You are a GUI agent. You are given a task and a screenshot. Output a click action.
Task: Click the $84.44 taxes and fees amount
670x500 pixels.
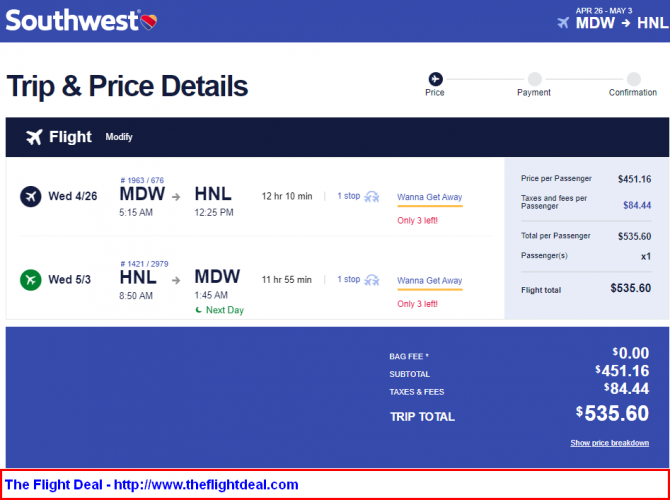pos(637,206)
